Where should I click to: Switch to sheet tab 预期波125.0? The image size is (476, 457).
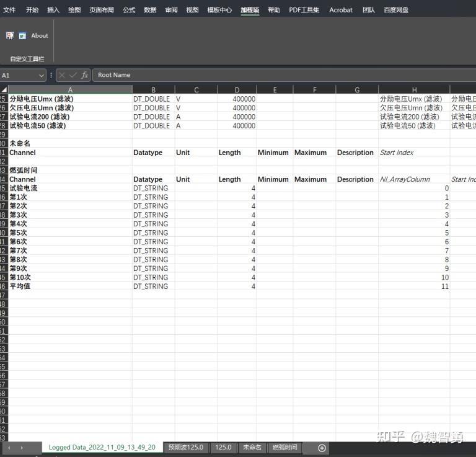click(186, 447)
